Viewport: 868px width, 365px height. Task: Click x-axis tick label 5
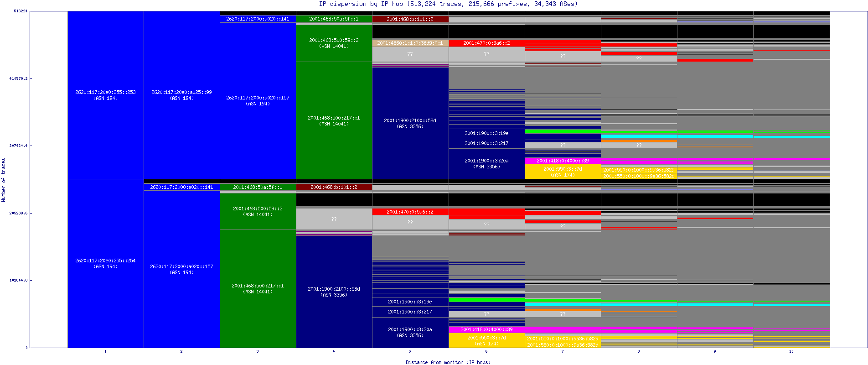[x=410, y=351]
